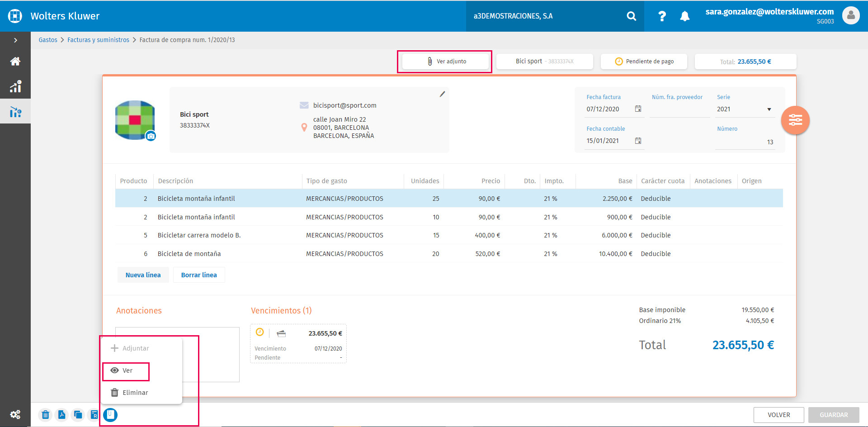
Task: Open the orange options slider button
Action: pos(795,120)
